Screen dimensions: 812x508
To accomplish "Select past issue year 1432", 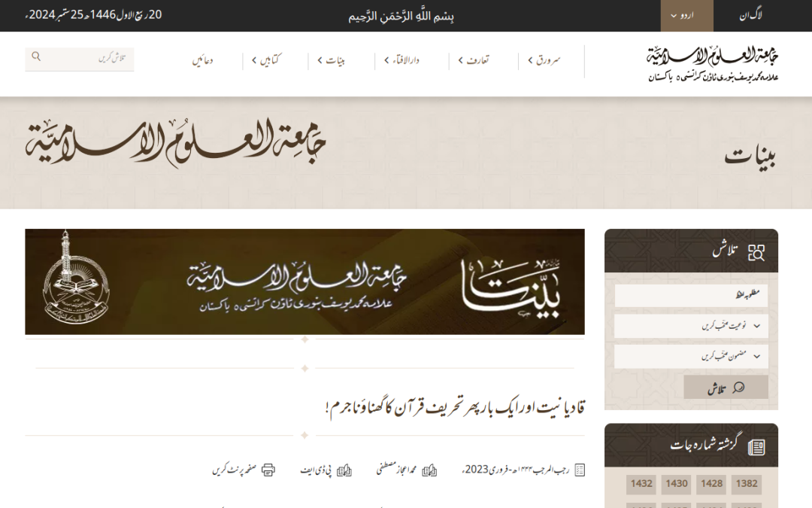I will click(x=641, y=484).
